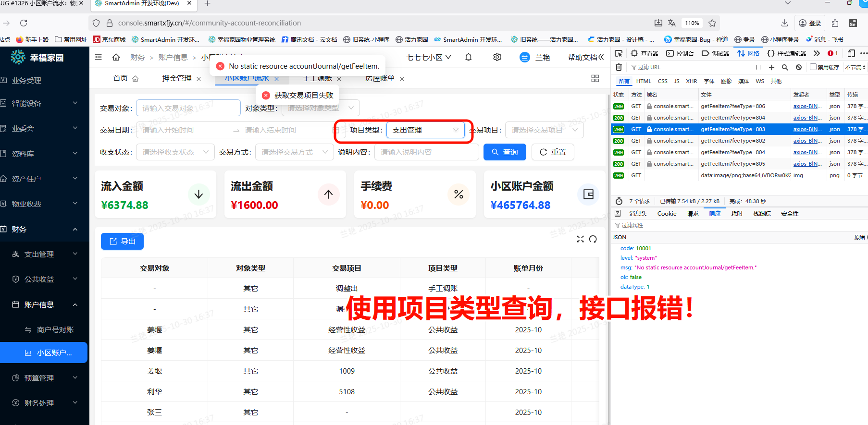868x425 pixels.
Task: Open the 收支状态 dropdown
Action: pyautogui.click(x=175, y=152)
